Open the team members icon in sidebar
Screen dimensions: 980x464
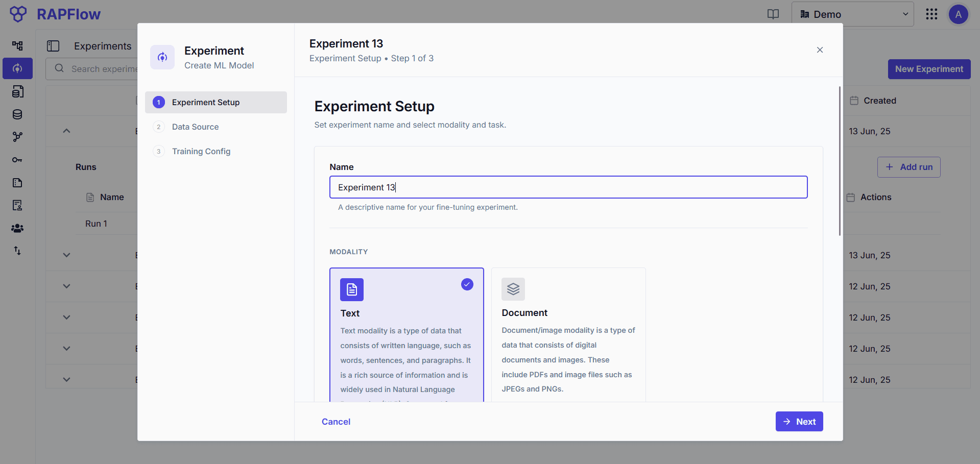(17, 228)
